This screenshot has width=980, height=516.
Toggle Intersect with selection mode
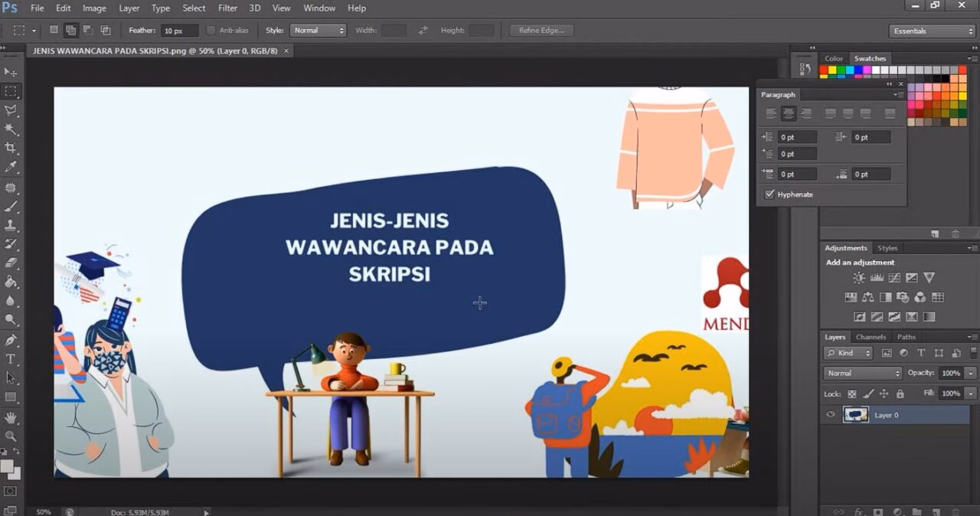(x=106, y=31)
